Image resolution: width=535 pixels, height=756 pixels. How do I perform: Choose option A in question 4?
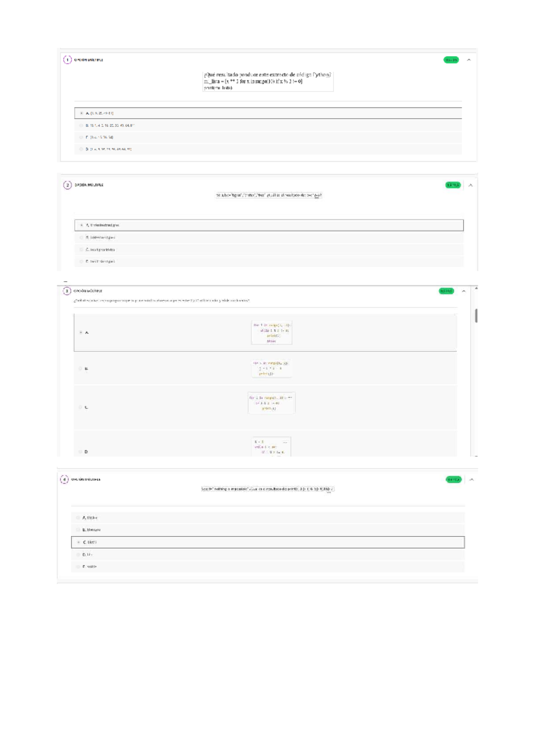[x=268, y=518]
